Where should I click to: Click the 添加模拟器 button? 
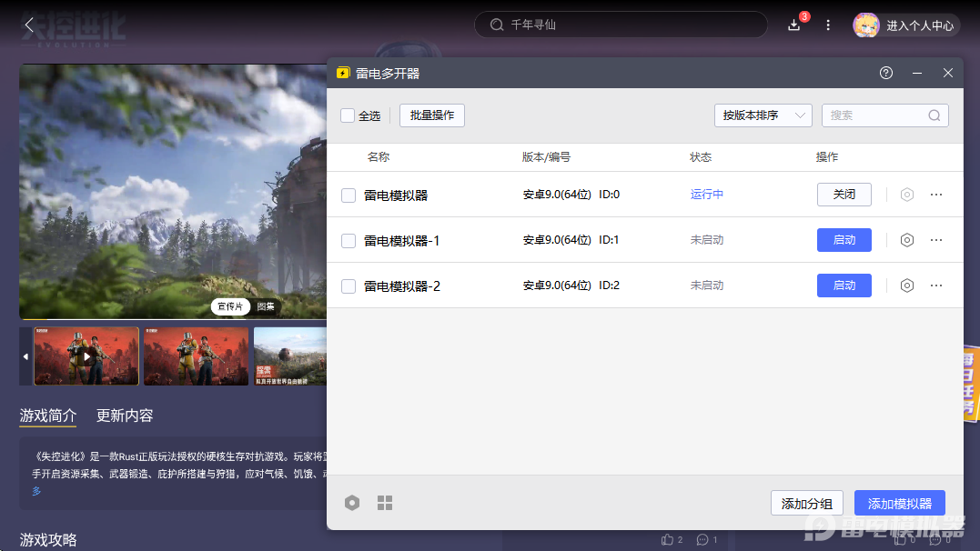pos(899,504)
